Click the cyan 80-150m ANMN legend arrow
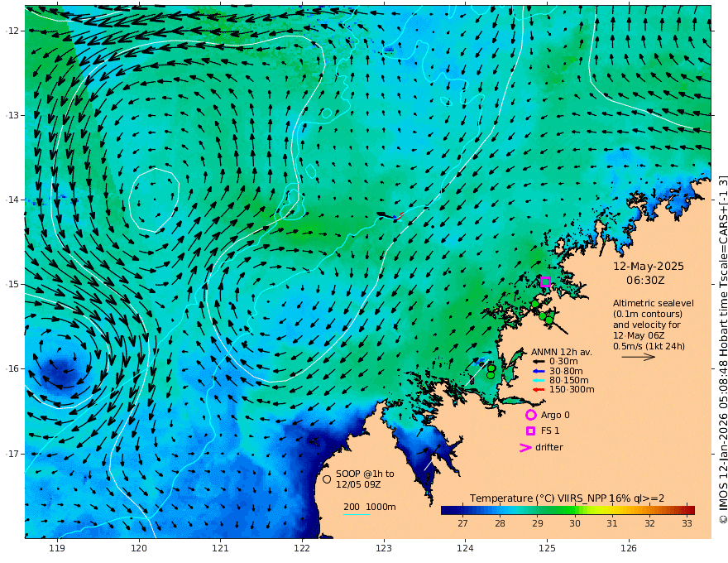This screenshot has height=563, width=728. click(x=538, y=381)
